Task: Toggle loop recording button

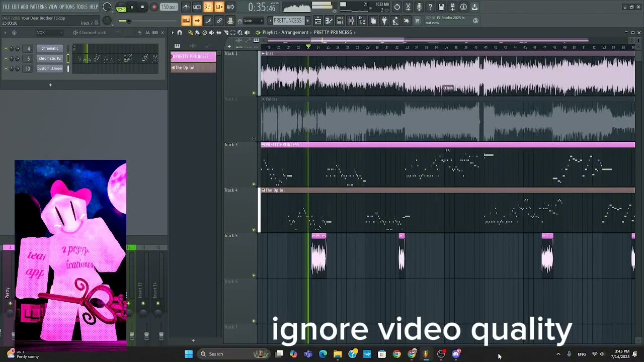Action: pyautogui.click(x=230, y=7)
